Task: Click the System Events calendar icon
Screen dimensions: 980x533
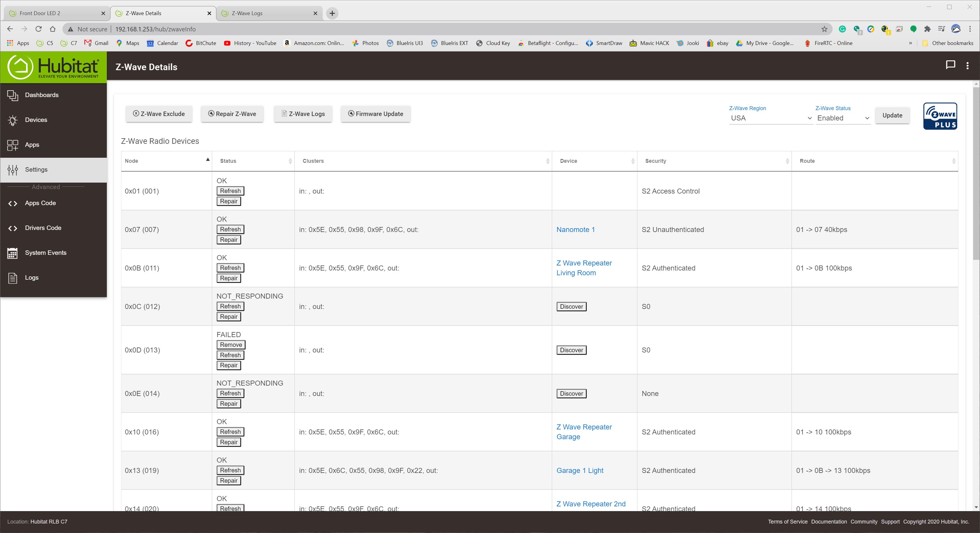Action: tap(12, 253)
